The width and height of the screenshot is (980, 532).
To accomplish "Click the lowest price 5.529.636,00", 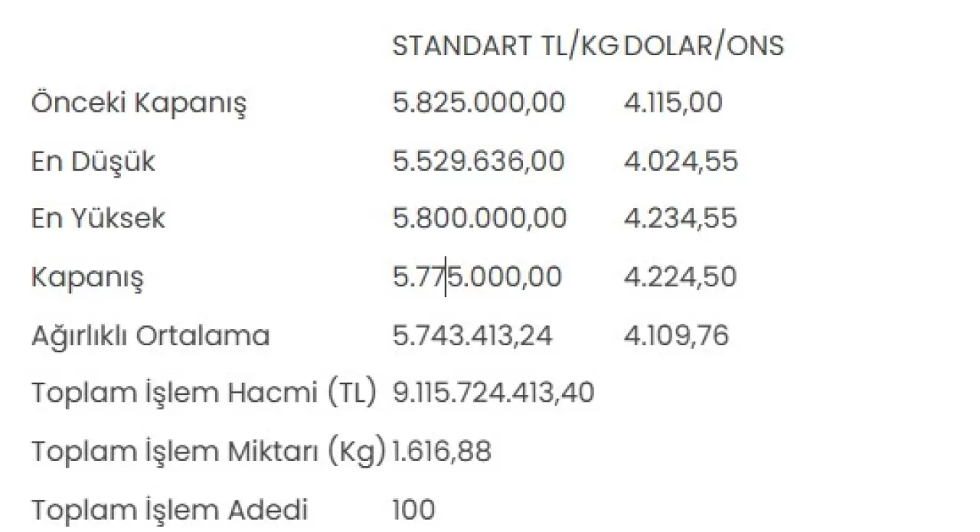I will point(479,161).
